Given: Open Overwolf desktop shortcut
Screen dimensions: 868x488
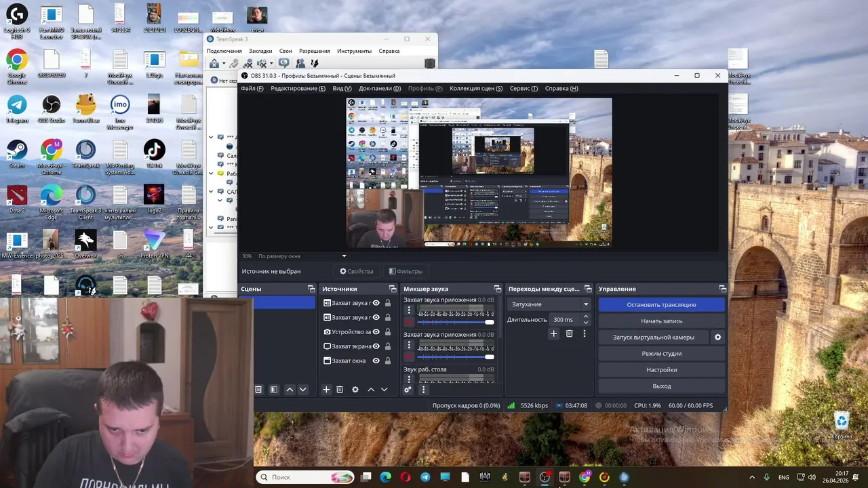Looking at the screenshot, I should [x=85, y=244].
